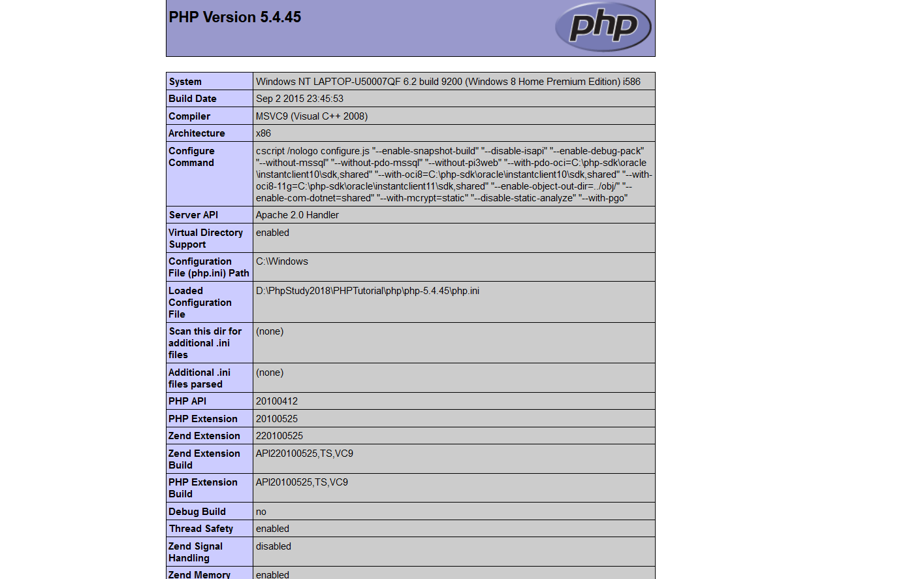Select the C:\Windows path value
924x579 pixels.
pyautogui.click(x=282, y=261)
